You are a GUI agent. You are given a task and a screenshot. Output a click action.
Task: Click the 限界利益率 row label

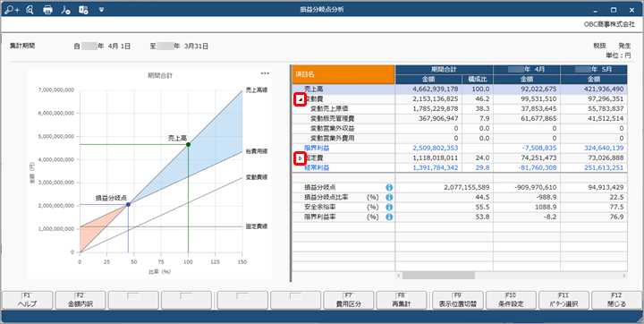pyautogui.click(x=319, y=217)
